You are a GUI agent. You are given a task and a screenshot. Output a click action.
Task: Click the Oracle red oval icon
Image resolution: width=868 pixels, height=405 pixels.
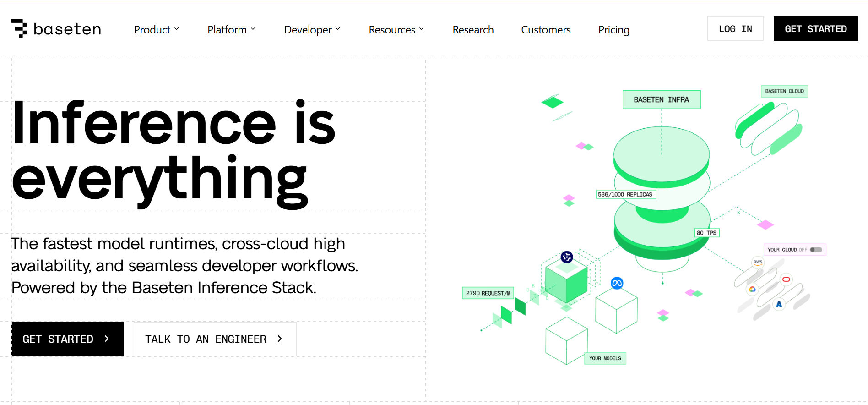786,279
